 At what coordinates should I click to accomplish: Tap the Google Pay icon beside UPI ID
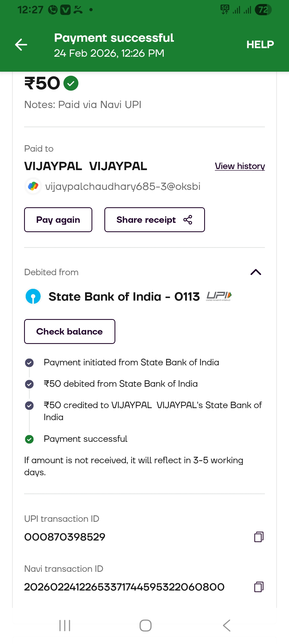[x=33, y=186]
